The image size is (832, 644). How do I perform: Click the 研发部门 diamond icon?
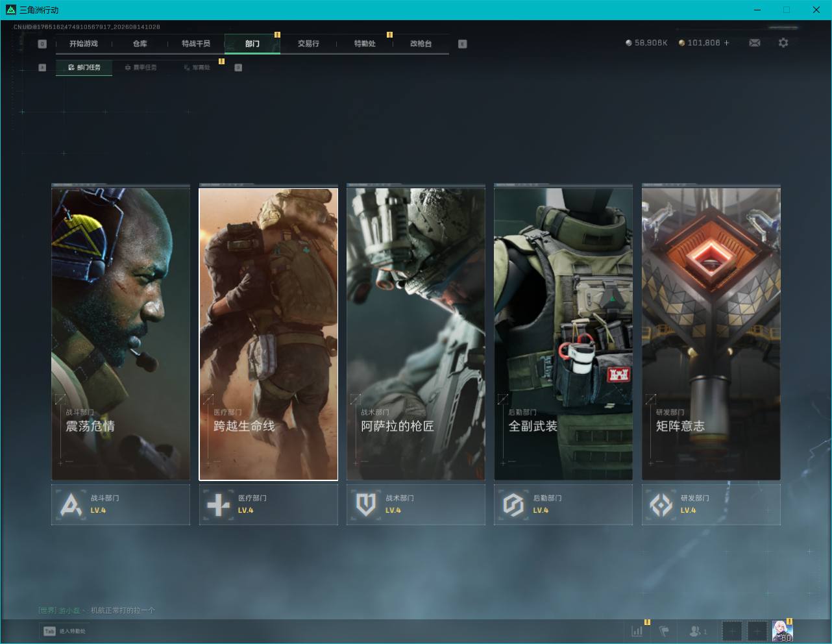tap(661, 504)
